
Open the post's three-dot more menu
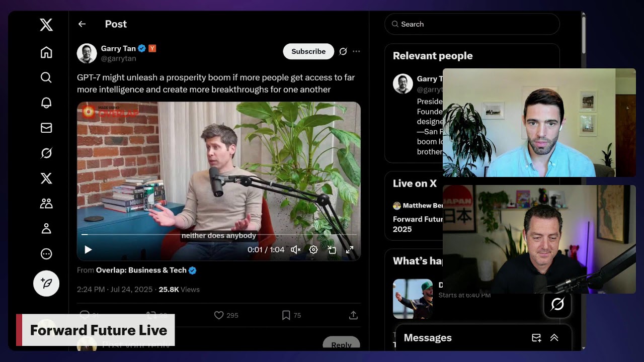pos(356,51)
